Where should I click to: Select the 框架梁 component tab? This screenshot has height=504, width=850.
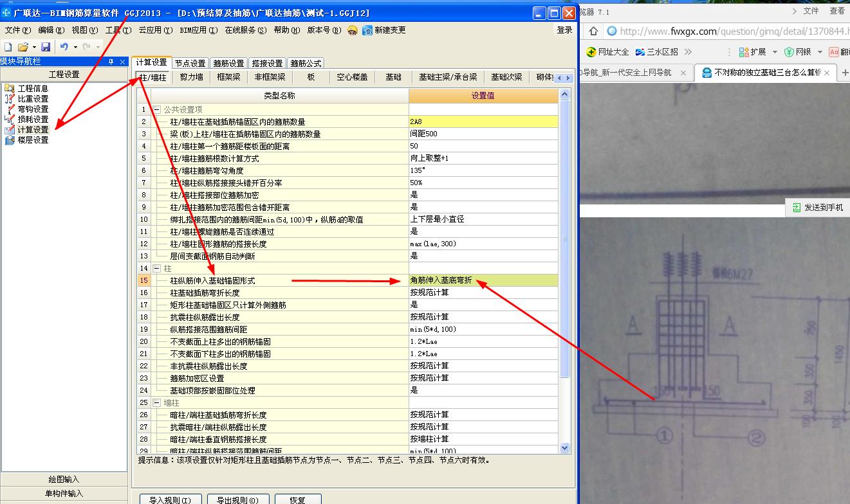228,77
